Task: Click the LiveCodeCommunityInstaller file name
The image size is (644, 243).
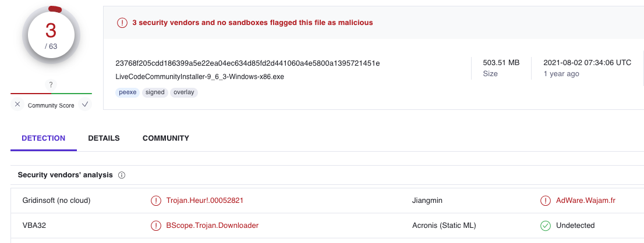Action: (x=200, y=77)
